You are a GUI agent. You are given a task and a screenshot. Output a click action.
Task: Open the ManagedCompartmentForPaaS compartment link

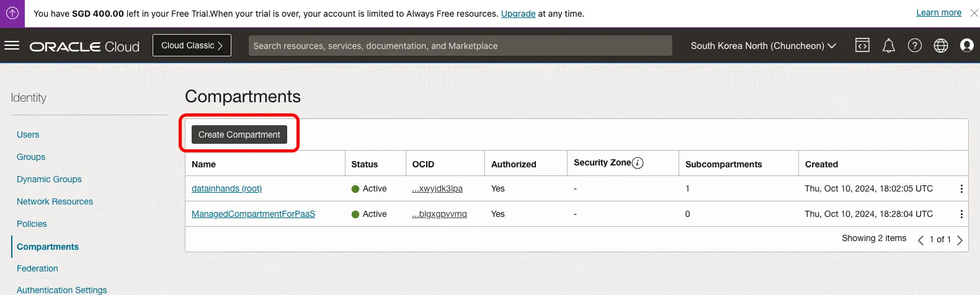pyautogui.click(x=253, y=214)
